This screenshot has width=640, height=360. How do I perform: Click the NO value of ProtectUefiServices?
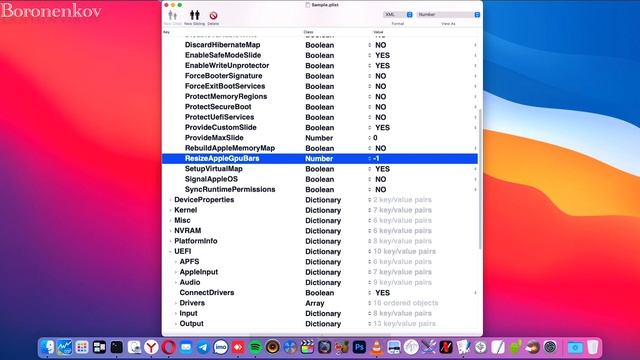click(380, 117)
